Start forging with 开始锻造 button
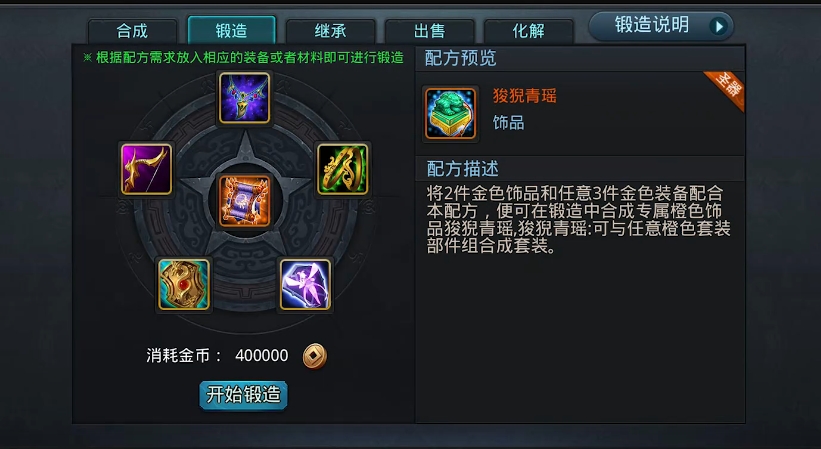Image resolution: width=821 pixels, height=449 pixels. [x=243, y=395]
